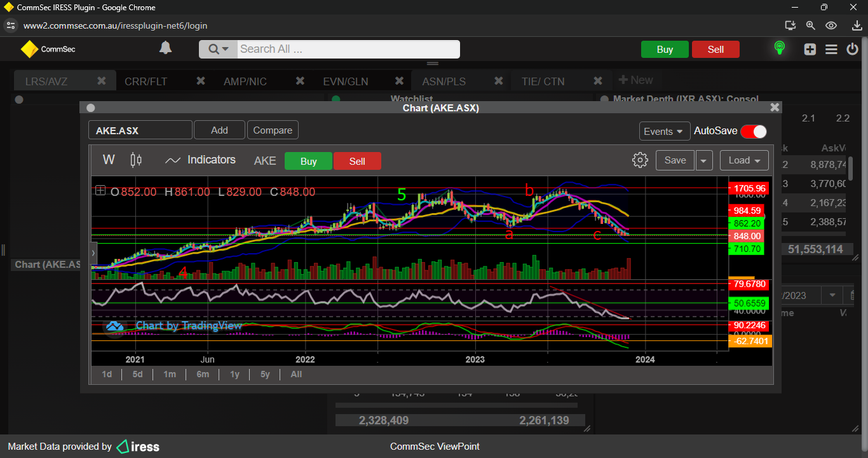Click the Market Depth window link dot

coord(604,99)
